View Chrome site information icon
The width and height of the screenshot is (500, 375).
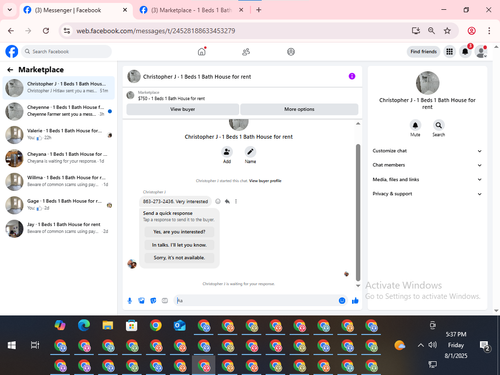[67, 31]
